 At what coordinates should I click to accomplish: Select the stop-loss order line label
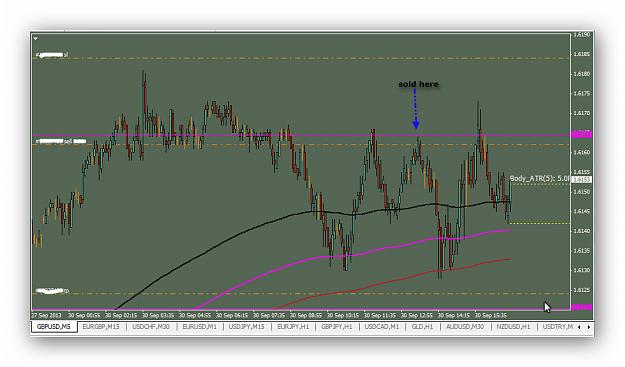pos(52,55)
